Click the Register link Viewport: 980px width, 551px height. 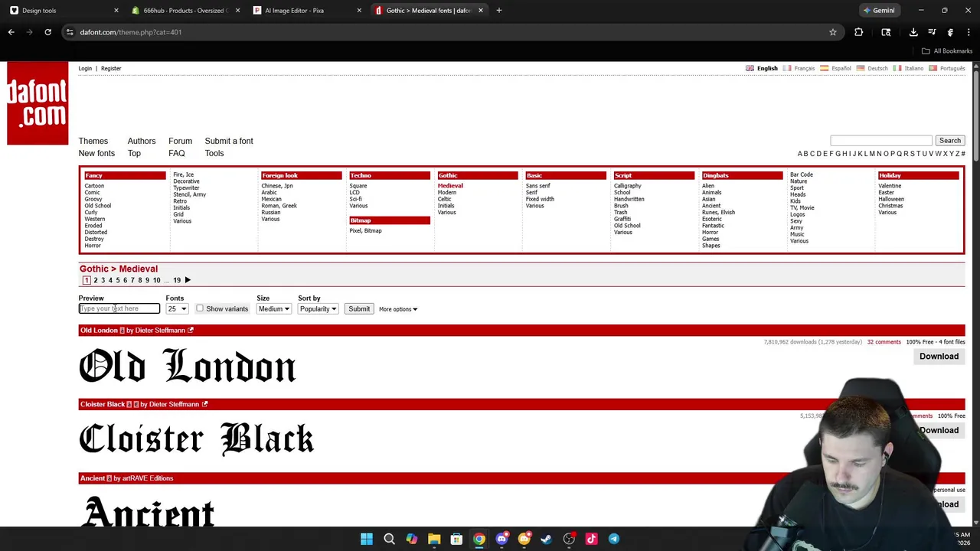pyautogui.click(x=111, y=68)
